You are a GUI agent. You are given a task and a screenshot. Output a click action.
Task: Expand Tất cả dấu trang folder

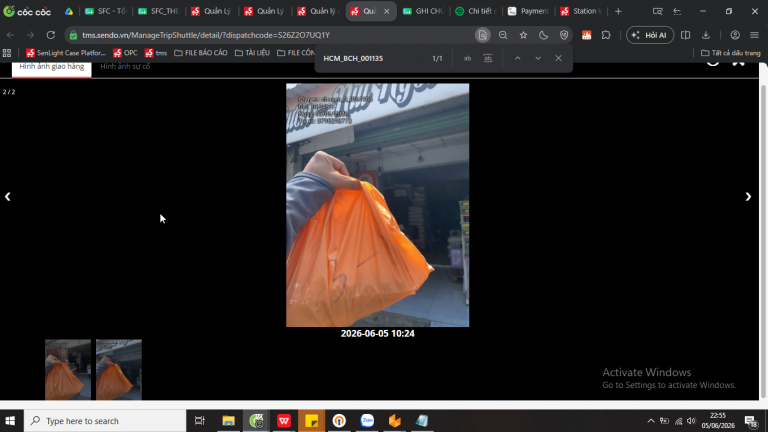[731, 53]
